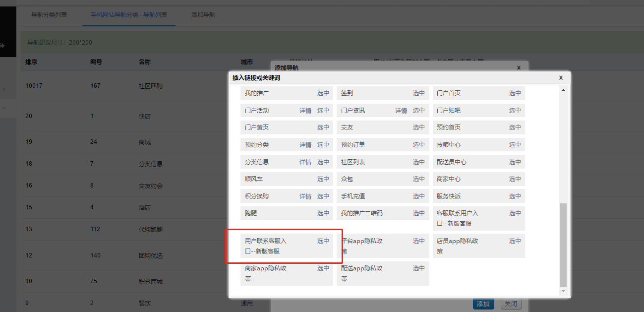View 预约分类 details

point(305,144)
